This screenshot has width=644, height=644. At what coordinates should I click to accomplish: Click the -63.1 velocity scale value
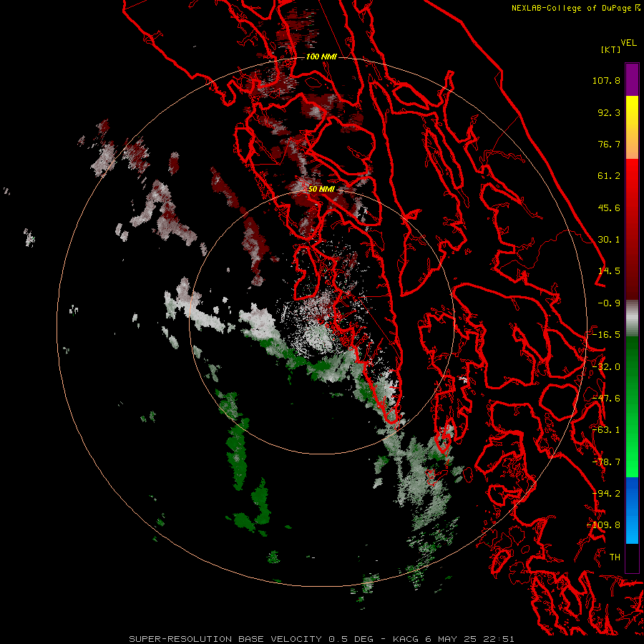tap(606, 430)
